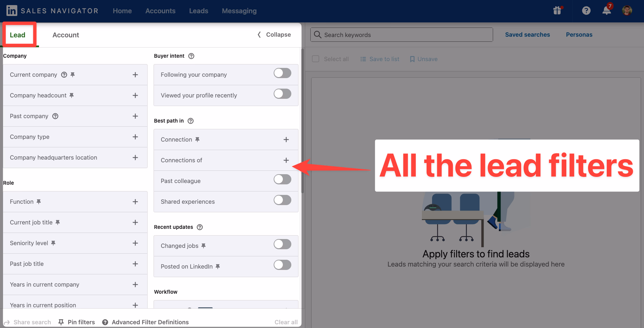Screen dimensions: 644x328
Task: Open the Accounts menu item
Action: pyautogui.click(x=160, y=11)
